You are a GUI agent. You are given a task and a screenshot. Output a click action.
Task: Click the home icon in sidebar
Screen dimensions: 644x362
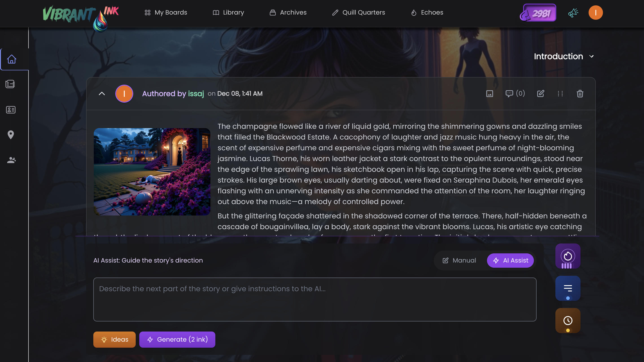click(x=11, y=59)
